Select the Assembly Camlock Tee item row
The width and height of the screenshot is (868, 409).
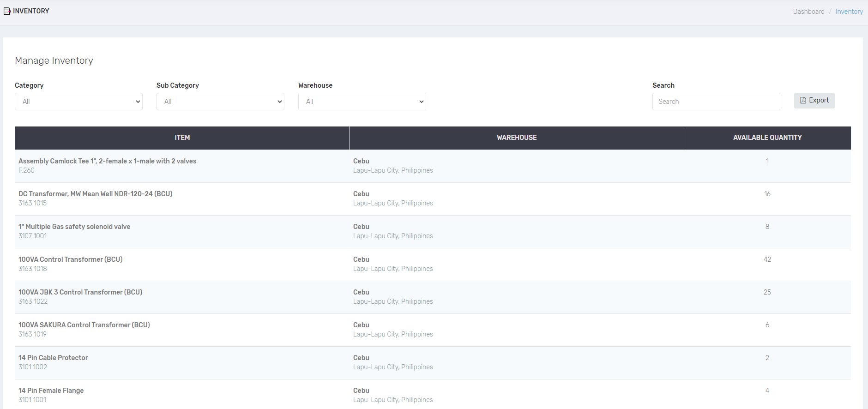107,161
